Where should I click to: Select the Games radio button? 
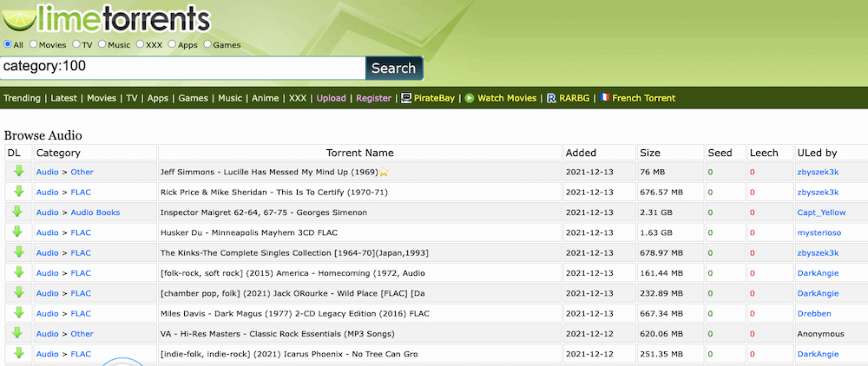pos(207,44)
